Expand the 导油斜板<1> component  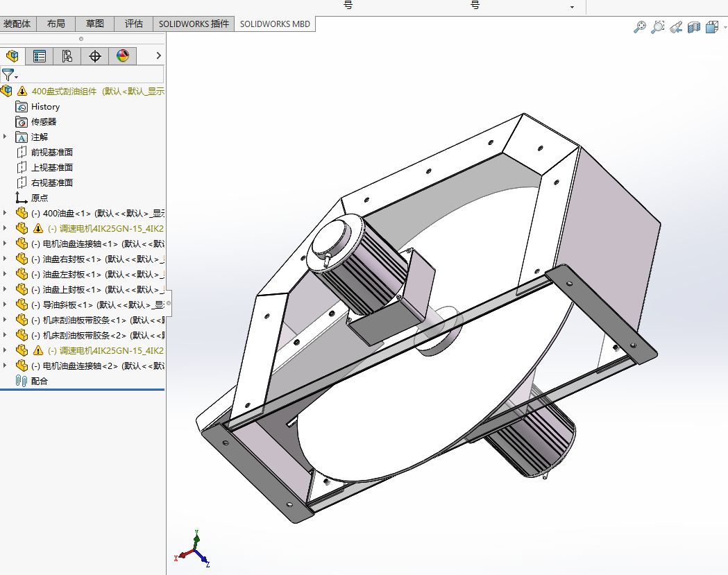click(x=5, y=305)
